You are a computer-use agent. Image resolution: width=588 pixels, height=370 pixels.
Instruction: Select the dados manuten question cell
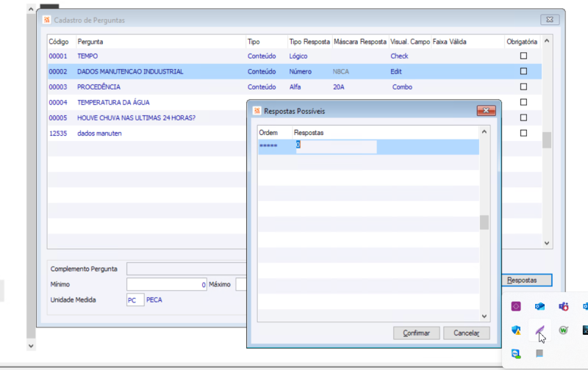(x=99, y=134)
